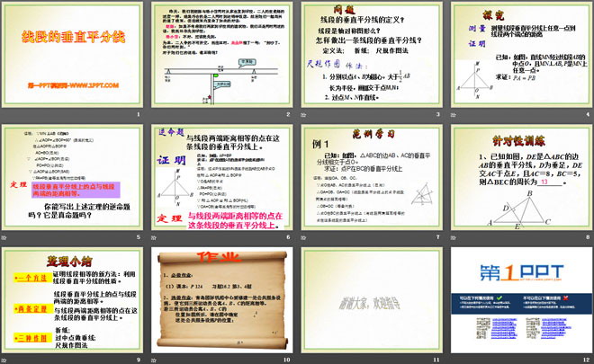Select slide 11 thank-you slide
The image size is (594, 364).
coord(372,300)
